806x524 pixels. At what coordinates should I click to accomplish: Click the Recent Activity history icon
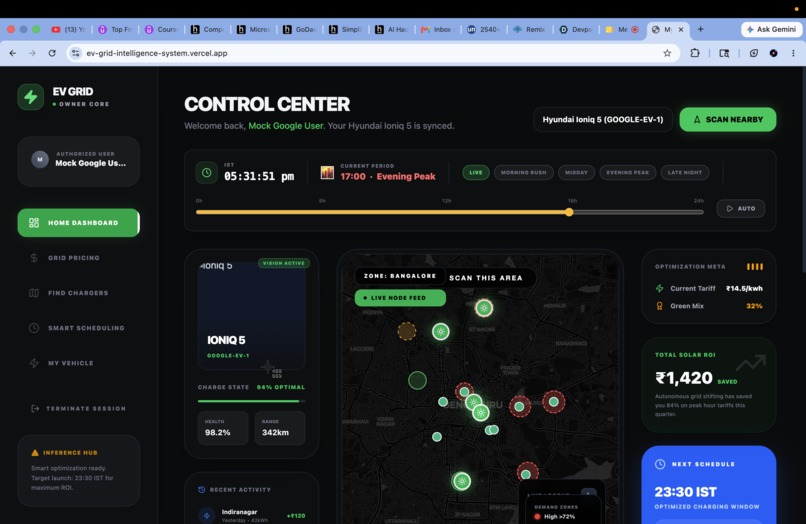(x=202, y=490)
